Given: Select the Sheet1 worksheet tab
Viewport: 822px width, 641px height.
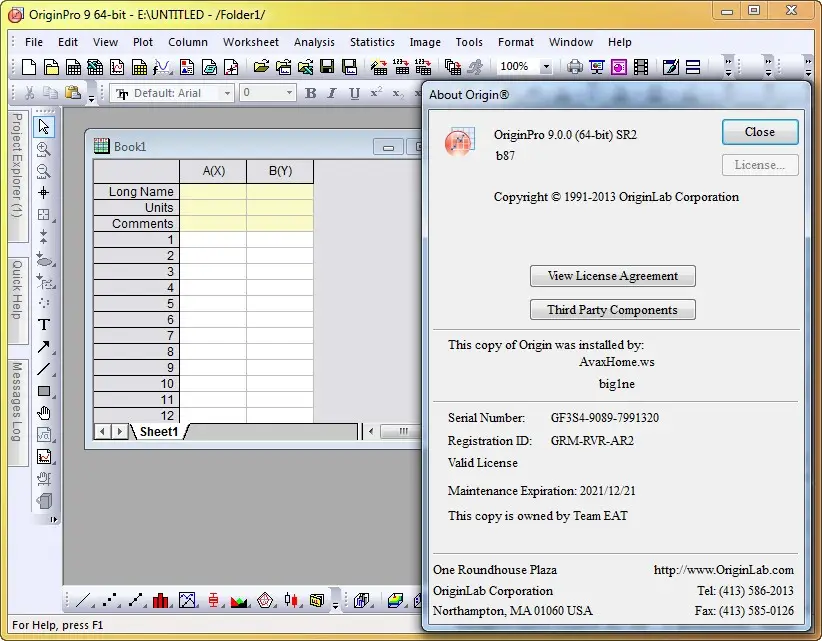Looking at the screenshot, I should (x=159, y=432).
